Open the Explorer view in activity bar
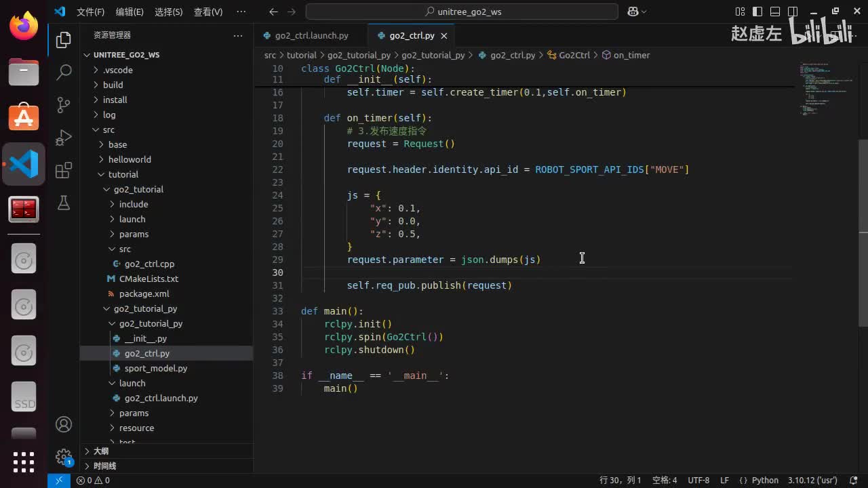The height and width of the screenshot is (488, 868). click(x=64, y=40)
